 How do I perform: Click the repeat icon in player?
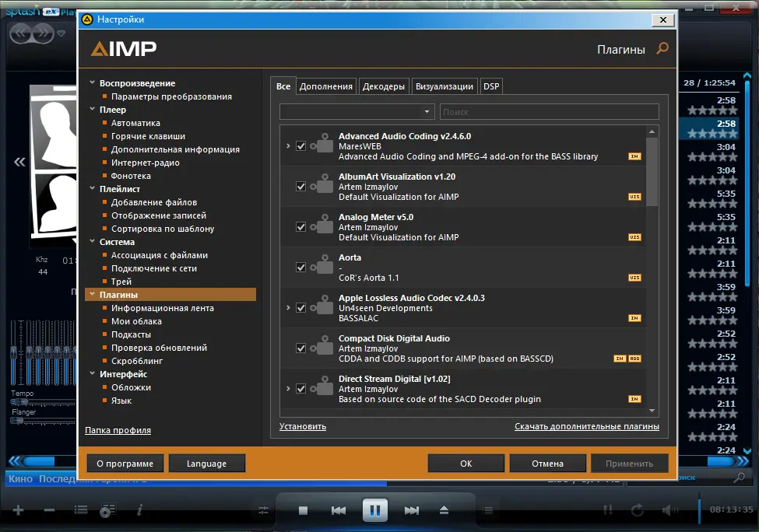638,509
